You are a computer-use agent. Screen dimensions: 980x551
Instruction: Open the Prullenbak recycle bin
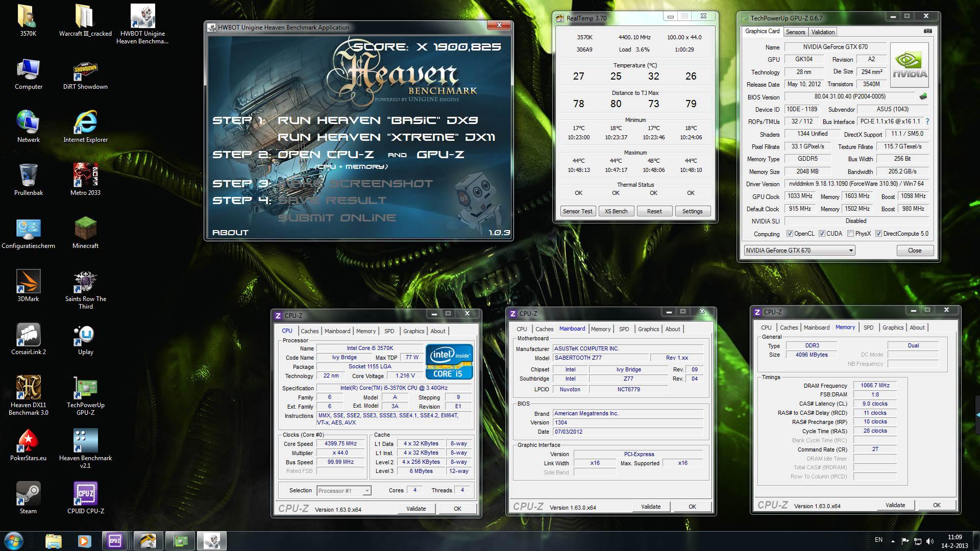tap(28, 180)
